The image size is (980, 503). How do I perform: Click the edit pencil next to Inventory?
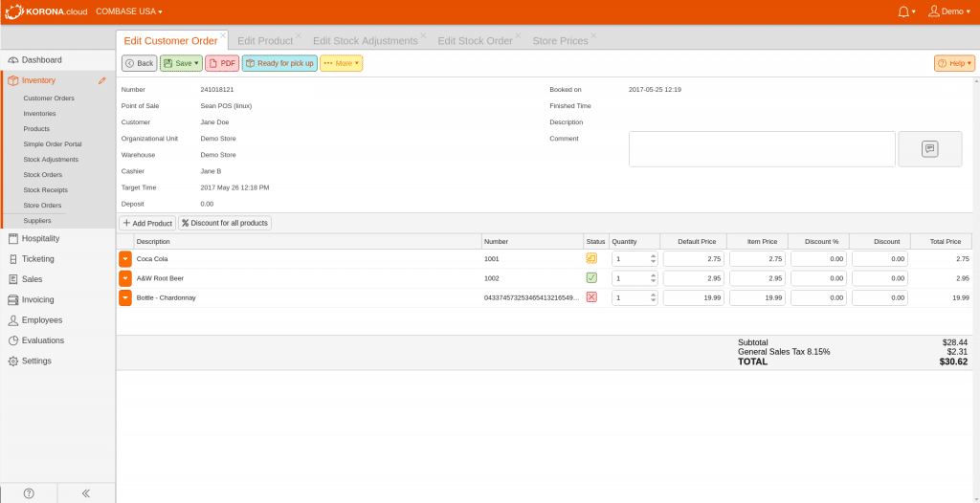102,80
